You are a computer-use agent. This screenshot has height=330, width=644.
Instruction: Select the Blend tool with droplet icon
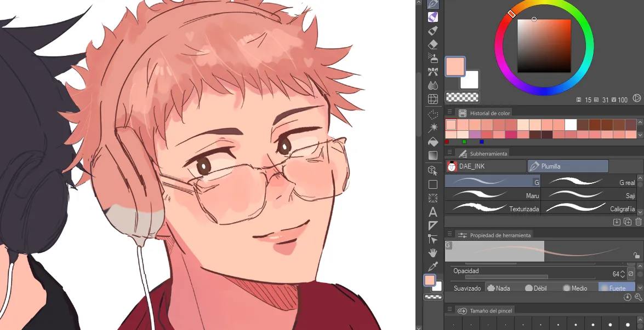(432, 85)
